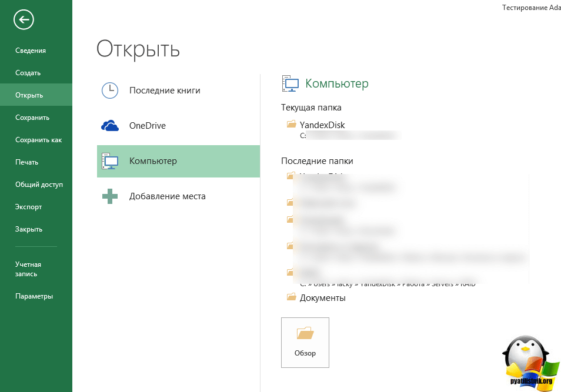Choose Добавление места option
Viewport: 561px width, 392px height.
[x=178, y=196]
